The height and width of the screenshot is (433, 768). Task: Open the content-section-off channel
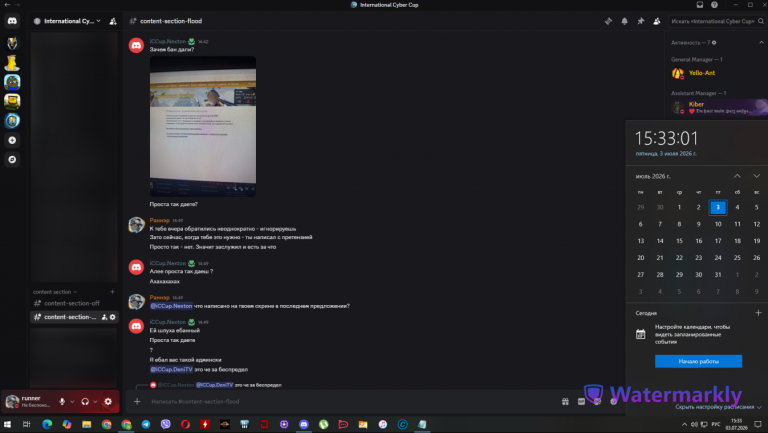[73, 303]
